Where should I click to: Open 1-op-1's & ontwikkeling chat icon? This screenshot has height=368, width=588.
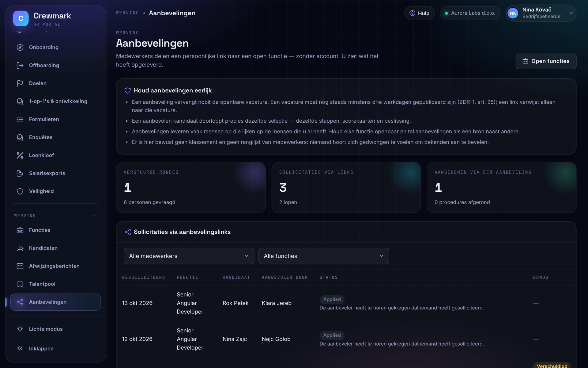click(20, 101)
